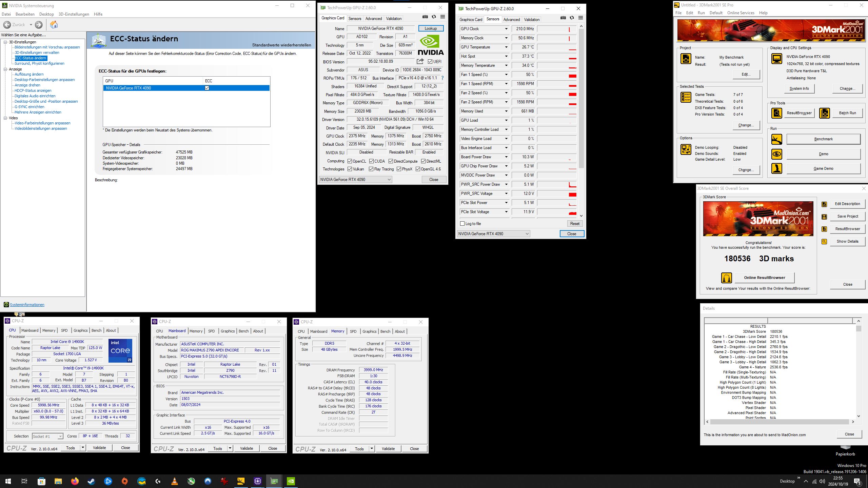Click the Edit Description icon in score window
This screenshot has width=868, height=488.
824,204
